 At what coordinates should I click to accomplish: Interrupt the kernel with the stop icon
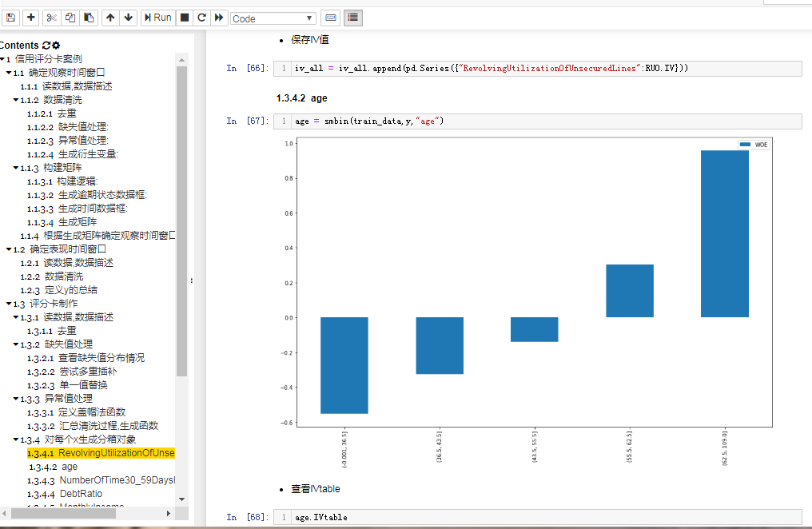(x=184, y=18)
